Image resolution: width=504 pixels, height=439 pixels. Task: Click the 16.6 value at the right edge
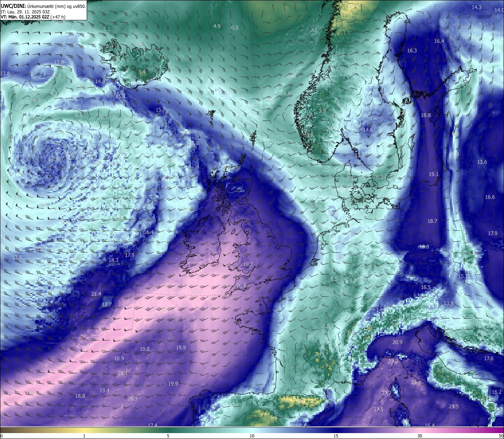tap(490, 197)
